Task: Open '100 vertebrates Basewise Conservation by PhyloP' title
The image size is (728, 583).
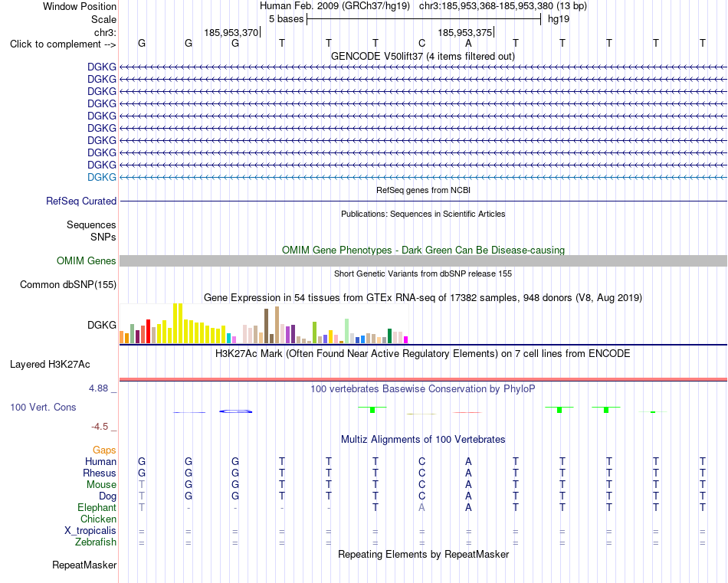Action: coord(423,389)
